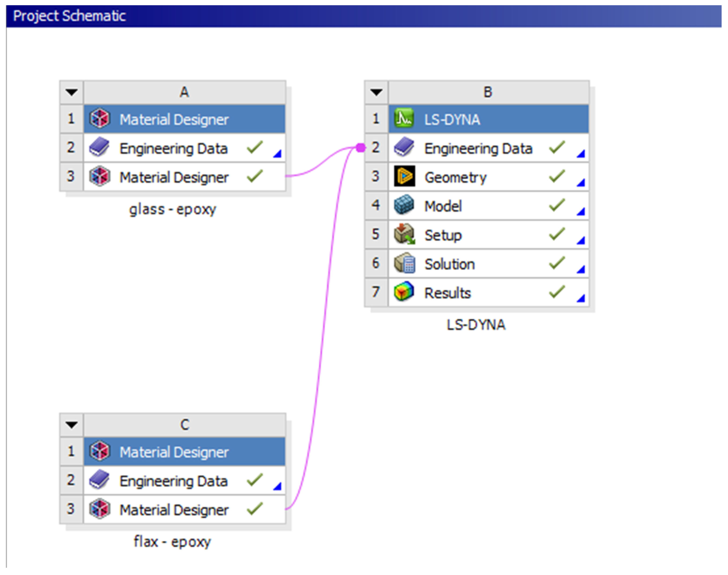
Task: Click green checkmark on system B Results row
Action: (557, 292)
